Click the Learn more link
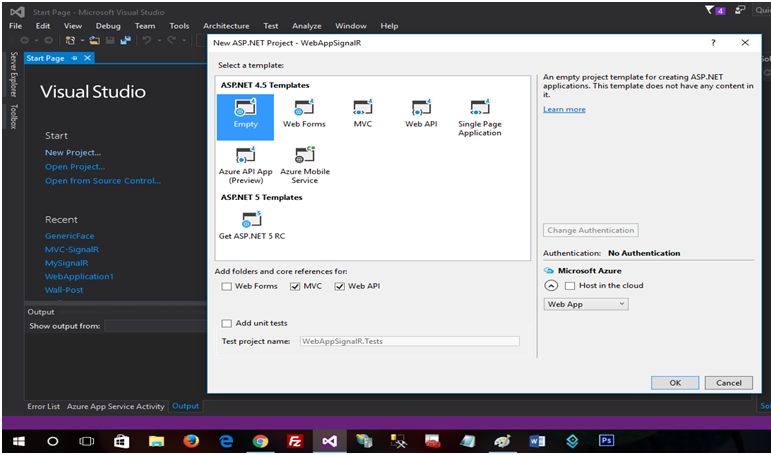This screenshot has width=771, height=455. coord(564,109)
